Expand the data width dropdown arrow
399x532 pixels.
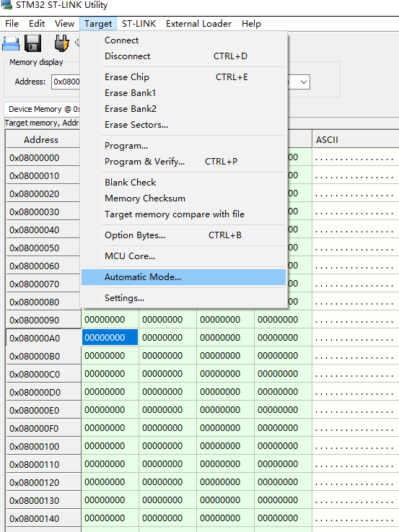click(304, 82)
